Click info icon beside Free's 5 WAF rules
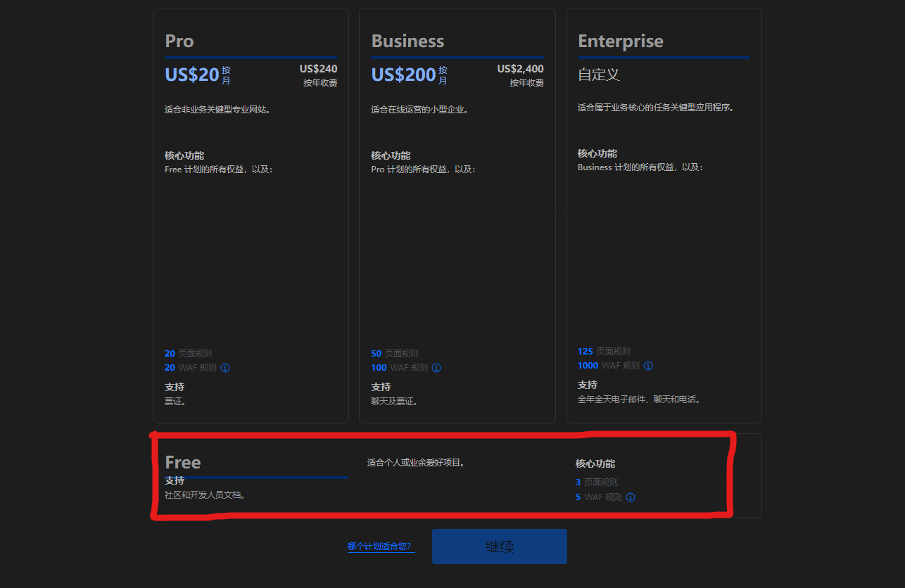905x588 pixels. coord(631,497)
